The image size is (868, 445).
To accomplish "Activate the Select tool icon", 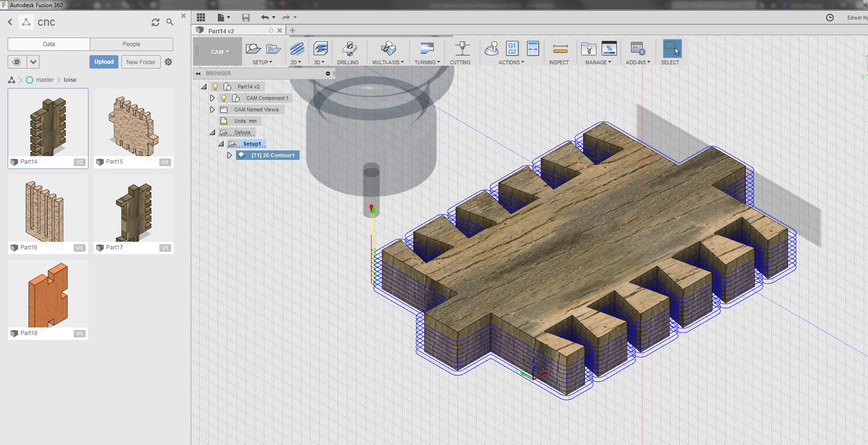I will click(x=672, y=49).
